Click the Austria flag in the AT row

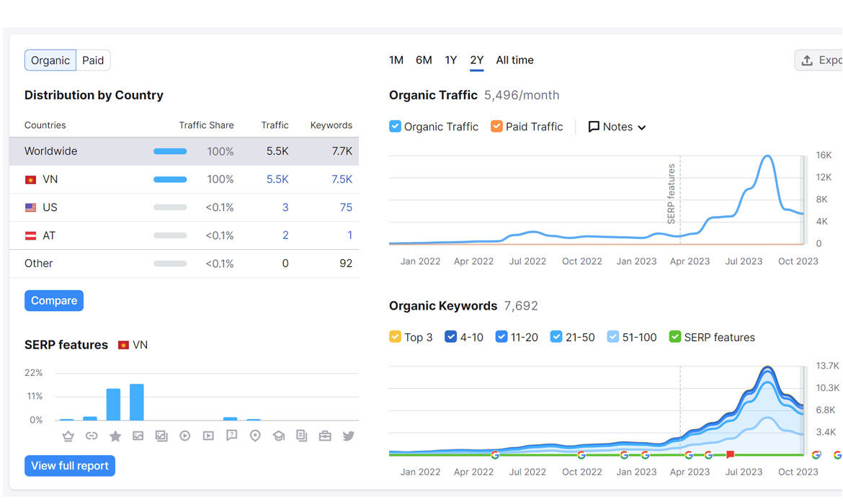point(31,235)
